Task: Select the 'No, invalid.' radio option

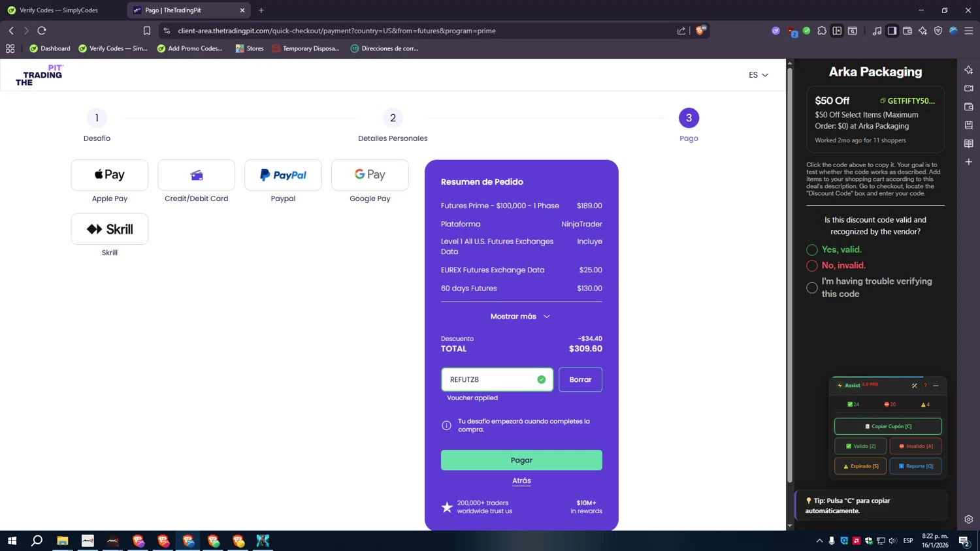Action: 812,266
